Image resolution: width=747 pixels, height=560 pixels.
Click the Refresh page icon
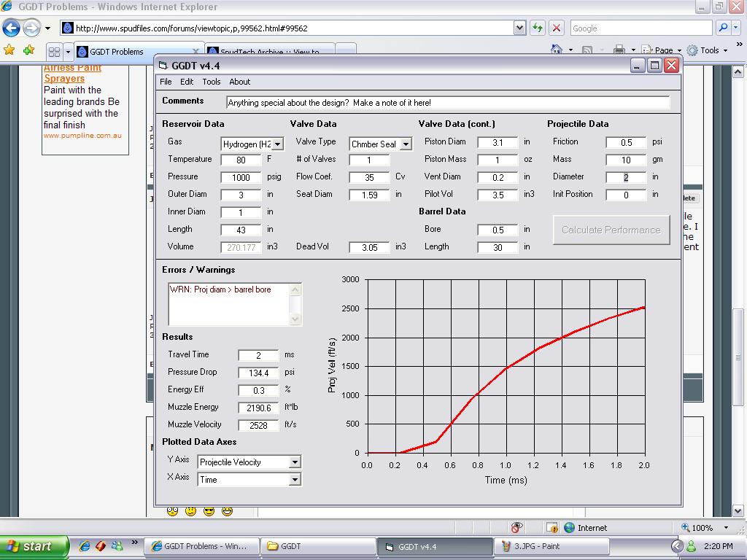(x=538, y=28)
